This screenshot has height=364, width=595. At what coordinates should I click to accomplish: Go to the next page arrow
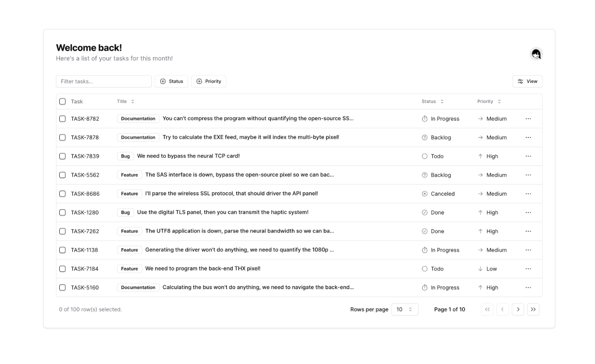(x=517, y=309)
